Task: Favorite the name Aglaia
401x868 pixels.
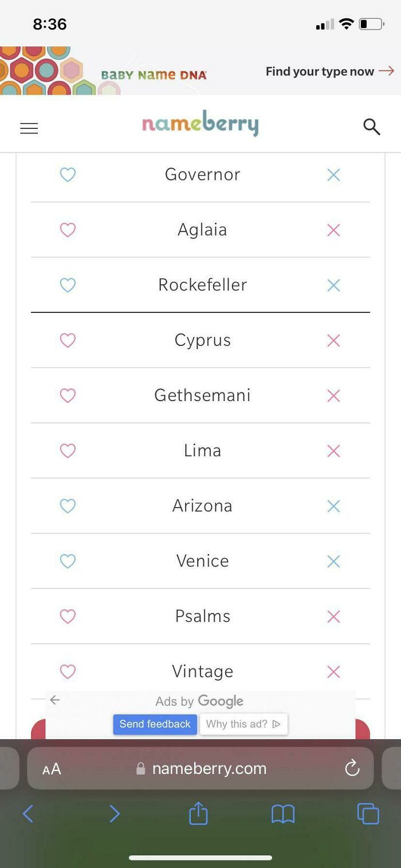Action: (68, 229)
